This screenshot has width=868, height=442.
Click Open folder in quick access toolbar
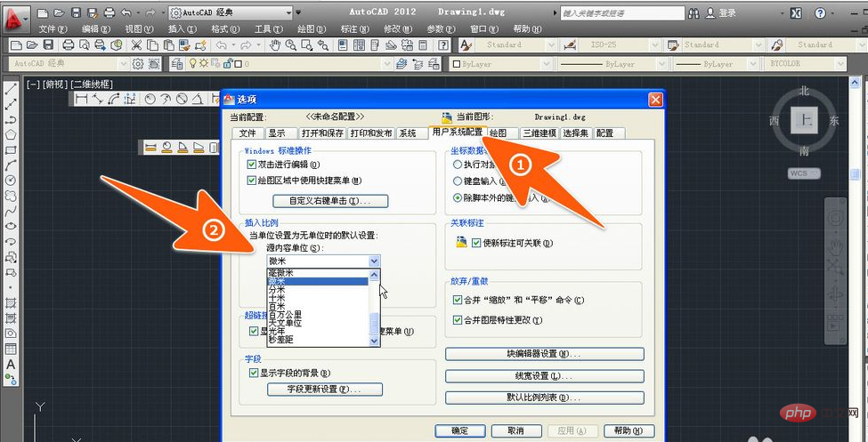point(60,12)
